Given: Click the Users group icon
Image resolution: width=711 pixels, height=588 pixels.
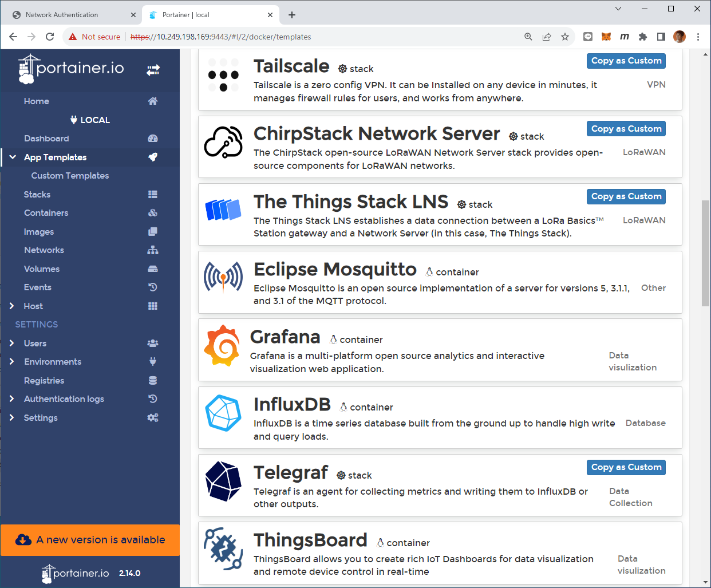Looking at the screenshot, I should (153, 343).
